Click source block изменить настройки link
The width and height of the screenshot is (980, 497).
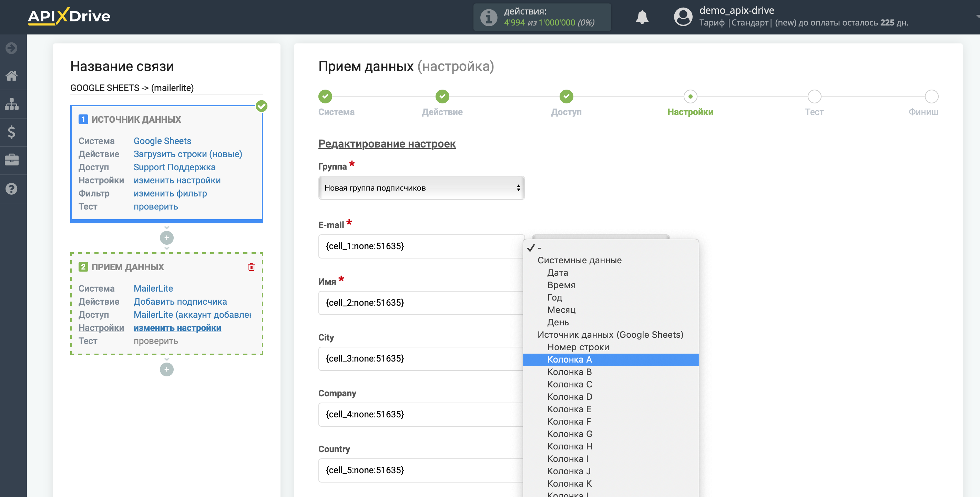(177, 180)
